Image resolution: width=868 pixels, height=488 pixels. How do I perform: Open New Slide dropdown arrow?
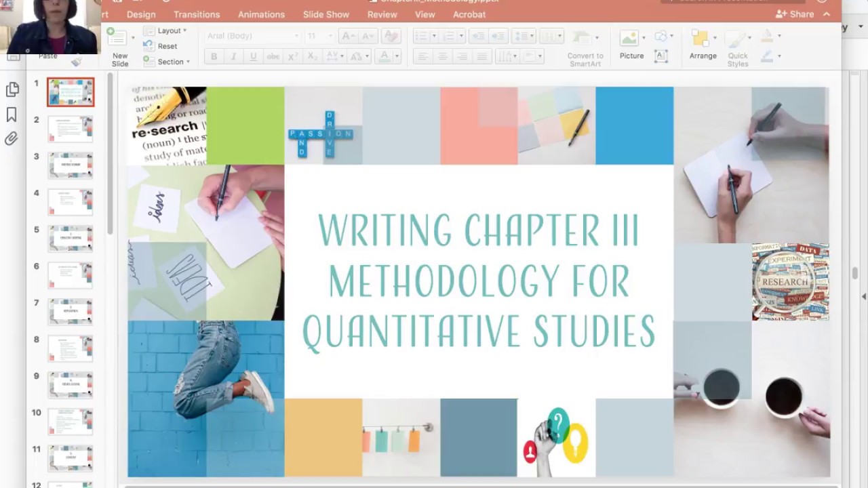[132, 38]
